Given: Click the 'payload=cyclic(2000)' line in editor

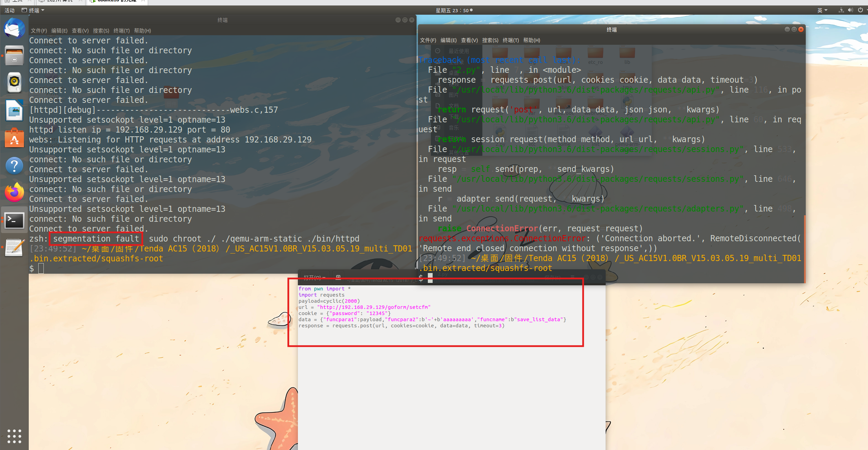Looking at the screenshot, I should (329, 301).
